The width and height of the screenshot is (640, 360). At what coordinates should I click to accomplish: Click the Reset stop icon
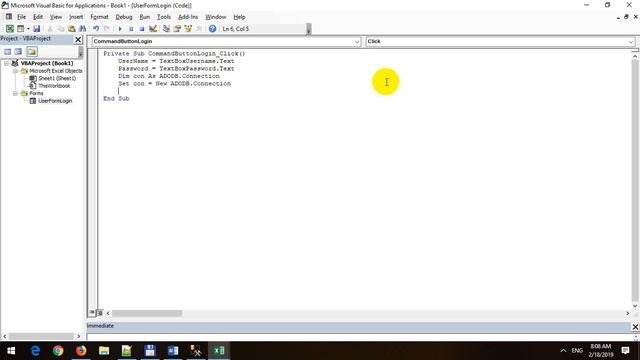[x=142, y=29]
